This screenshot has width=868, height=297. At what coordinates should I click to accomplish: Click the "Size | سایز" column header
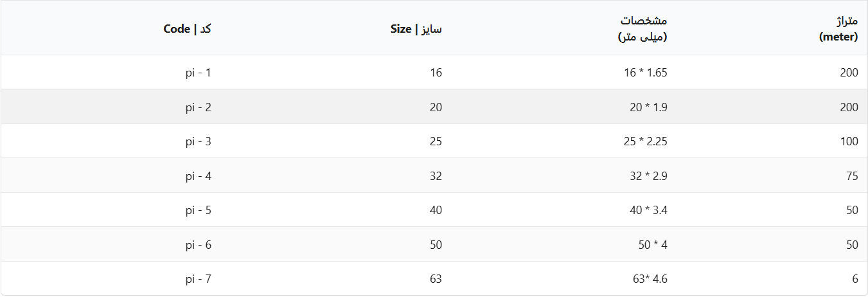pyautogui.click(x=416, y=29)
